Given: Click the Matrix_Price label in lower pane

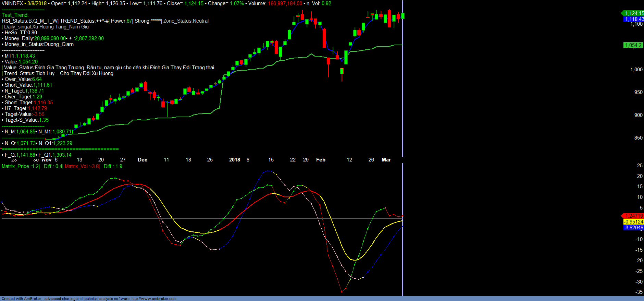Looking at the screenshot, I should pos(15,166).
